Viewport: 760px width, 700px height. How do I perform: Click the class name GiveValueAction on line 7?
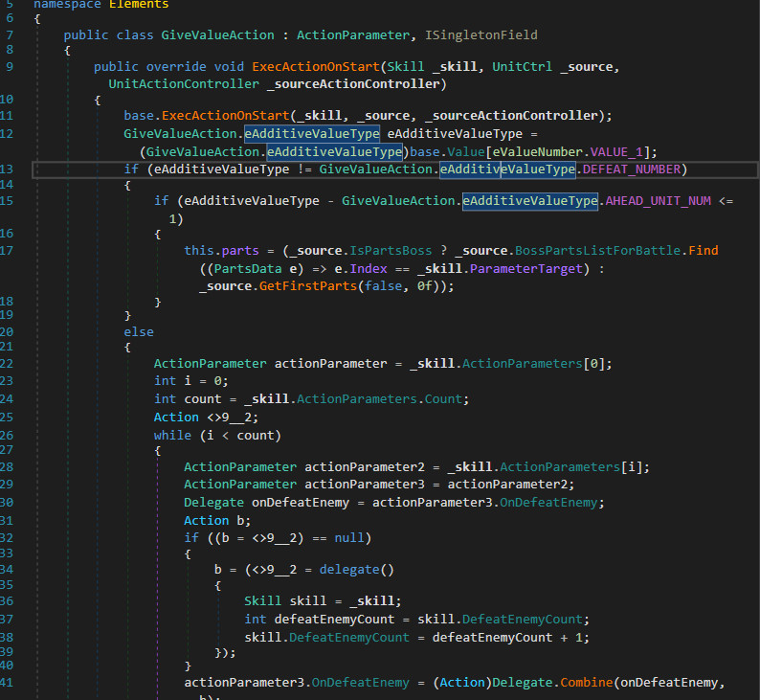click(217, 35)
